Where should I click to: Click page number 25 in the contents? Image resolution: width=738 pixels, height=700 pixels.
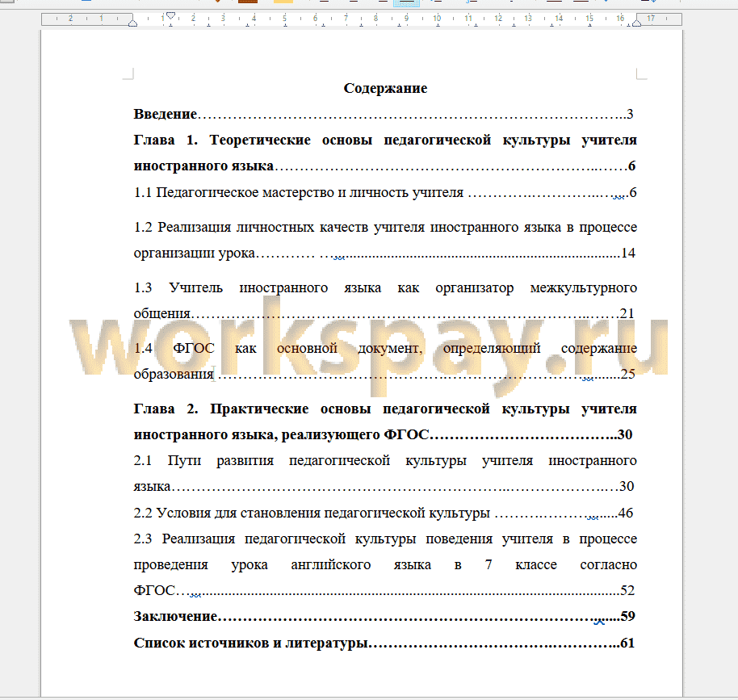628,375
